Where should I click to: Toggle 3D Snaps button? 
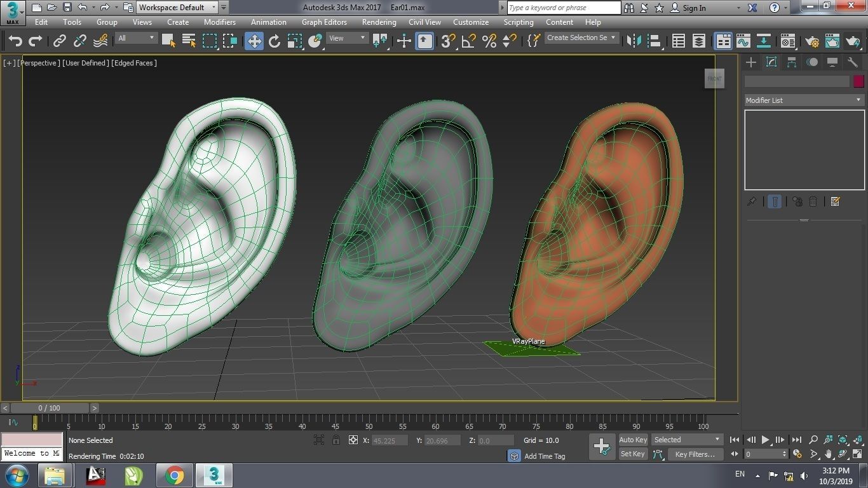(x=448, y=41)
